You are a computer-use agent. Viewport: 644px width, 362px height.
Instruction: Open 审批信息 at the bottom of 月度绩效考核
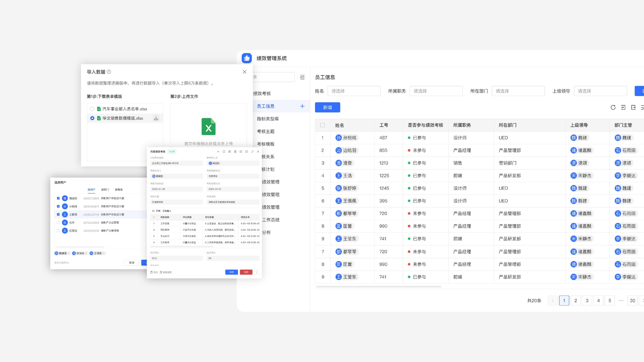pyautogui.click(x=166, y=272)
